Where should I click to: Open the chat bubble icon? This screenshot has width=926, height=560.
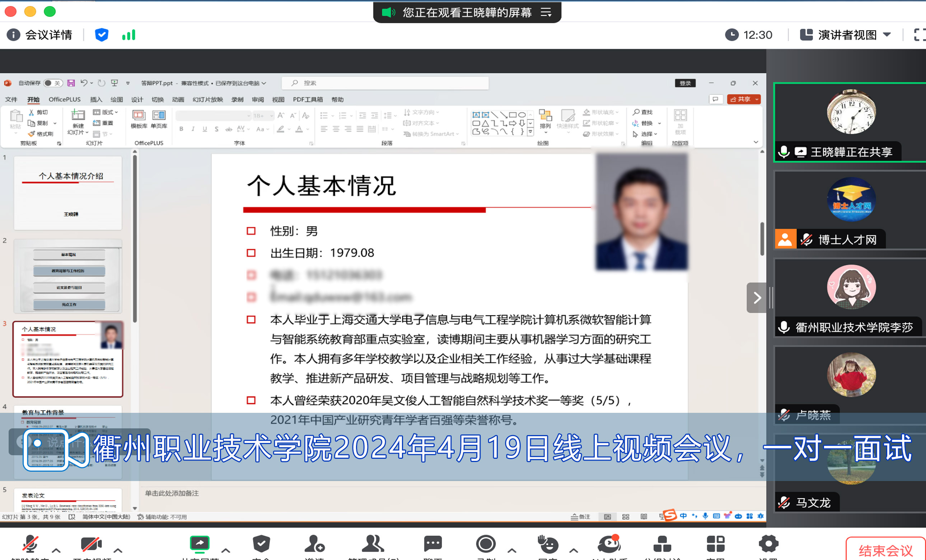click(x=433, y=543)
